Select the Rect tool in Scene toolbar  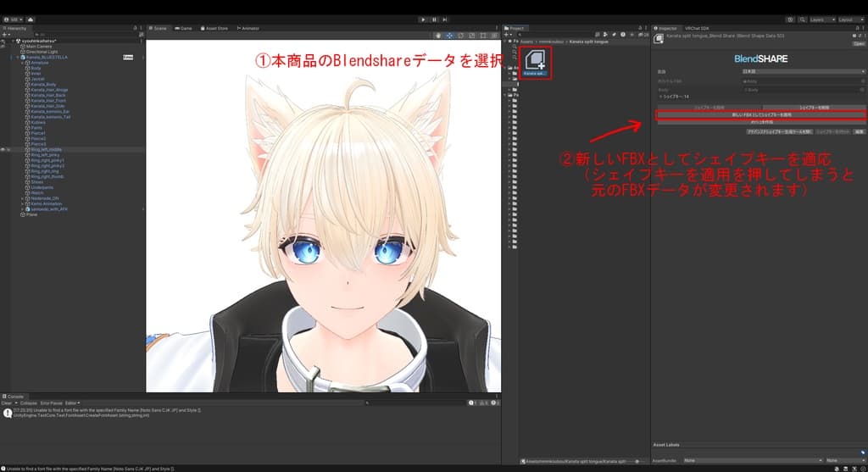(x=483, y=36)
